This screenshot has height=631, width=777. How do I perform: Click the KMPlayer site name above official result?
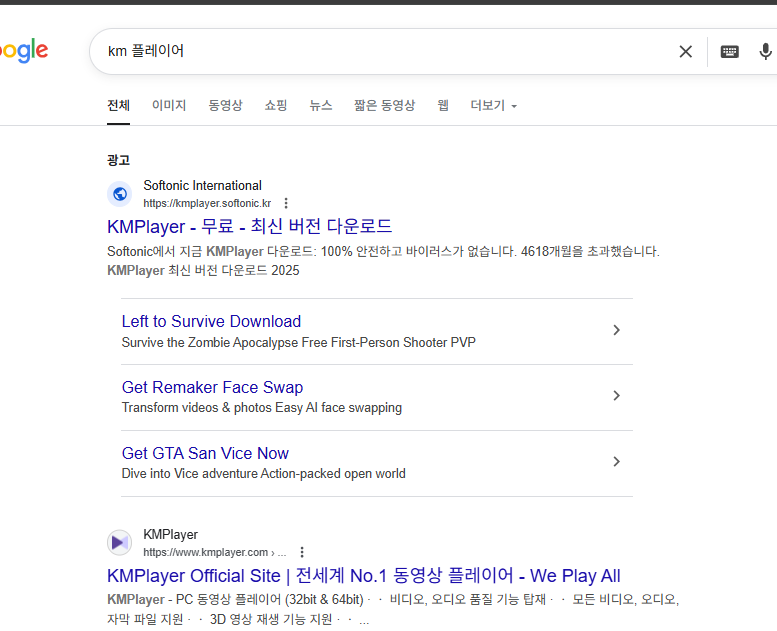(170, 534)
